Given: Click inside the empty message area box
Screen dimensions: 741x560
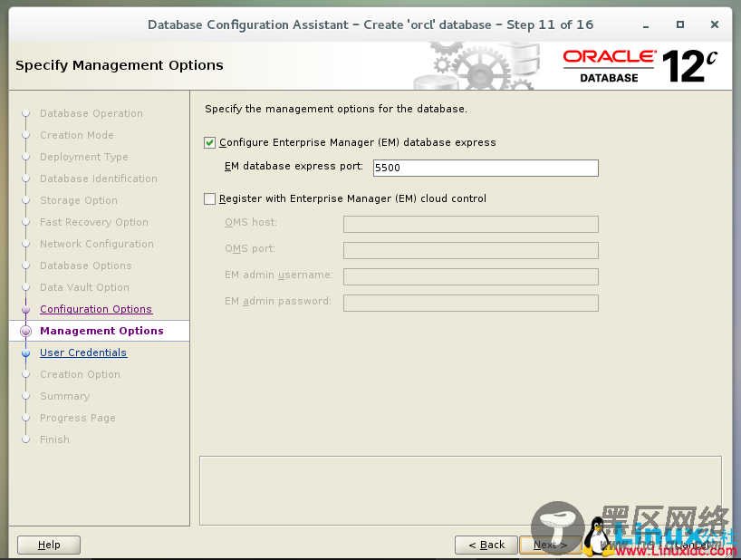Looking at the screenshot, I should coord(461,490).
